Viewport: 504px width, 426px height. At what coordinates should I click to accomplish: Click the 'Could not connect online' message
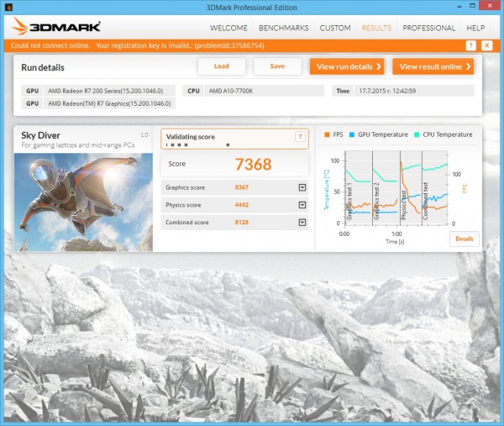pyautogui.click(x=50, y=45)
